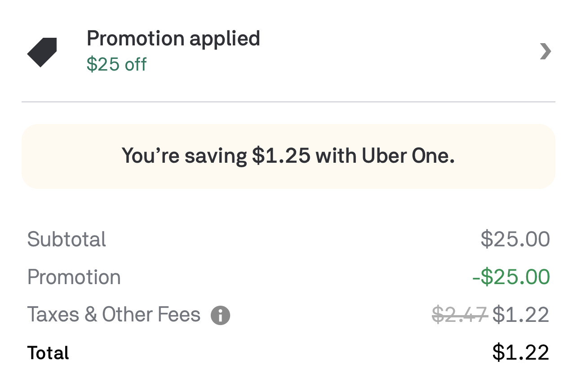
Task: Open the $25 off promotion link
Action: click(x=116, y=64)
